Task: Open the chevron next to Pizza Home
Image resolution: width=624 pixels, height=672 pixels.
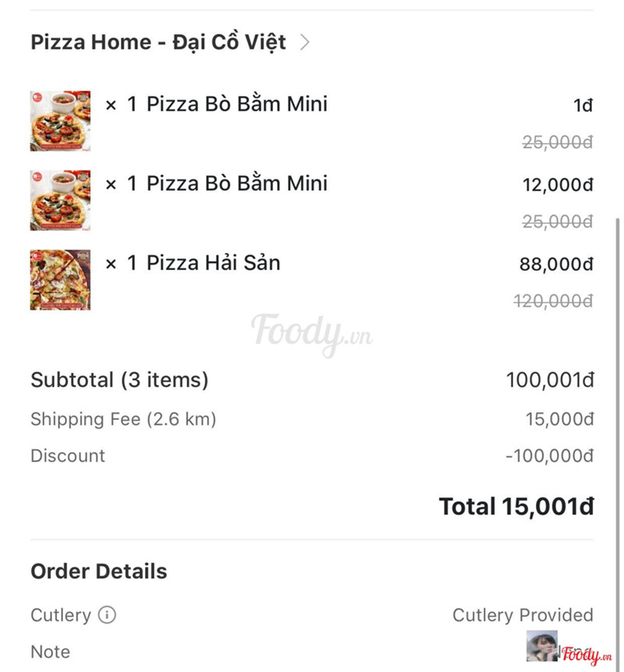Action: (x=305, y=42)
